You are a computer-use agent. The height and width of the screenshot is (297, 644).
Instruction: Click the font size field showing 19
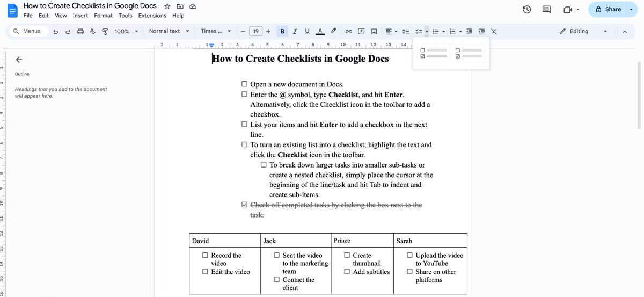pyautogui.click(x=255, y=31)
